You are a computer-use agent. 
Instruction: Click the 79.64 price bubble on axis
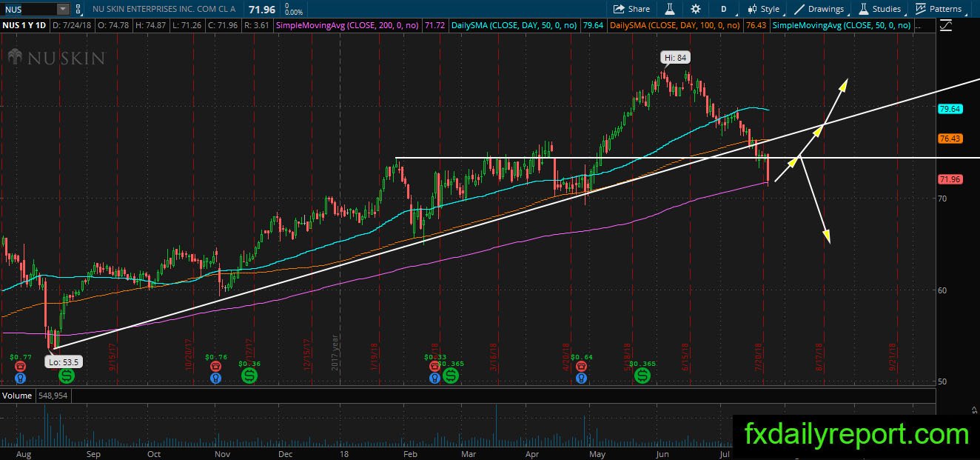click(x=950, y=109)
